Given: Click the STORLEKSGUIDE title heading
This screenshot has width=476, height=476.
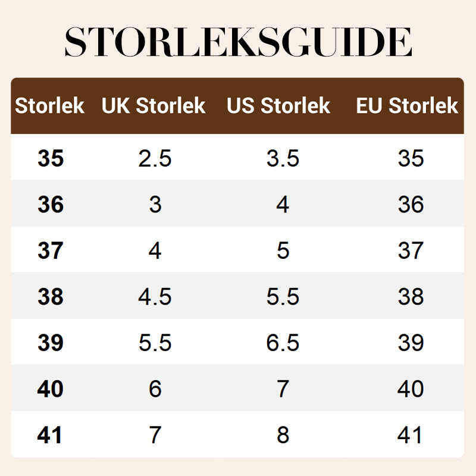Looking at the screenshot, I should pos(238,42).
